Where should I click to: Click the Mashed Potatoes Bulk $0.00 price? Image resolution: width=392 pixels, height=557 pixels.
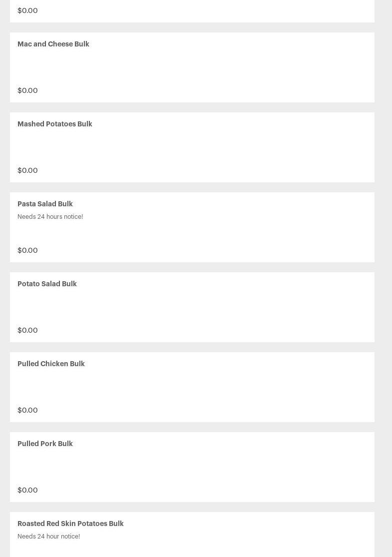coord(27,170)
